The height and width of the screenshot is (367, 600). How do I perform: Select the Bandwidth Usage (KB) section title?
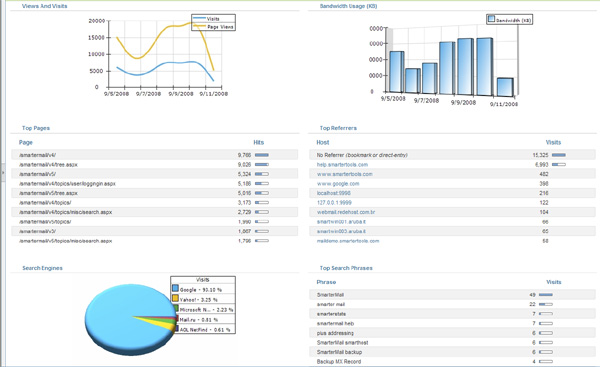pos(348,6)
